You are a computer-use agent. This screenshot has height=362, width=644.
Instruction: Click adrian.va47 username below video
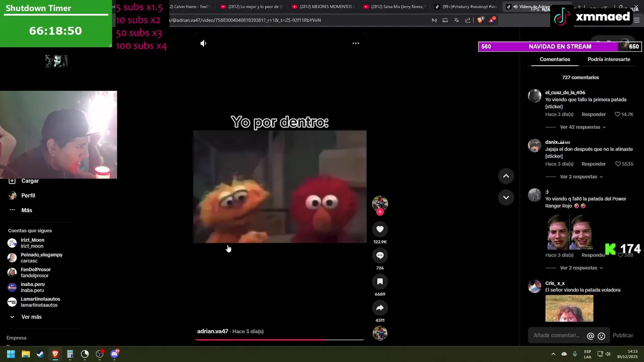click(212, 331)
